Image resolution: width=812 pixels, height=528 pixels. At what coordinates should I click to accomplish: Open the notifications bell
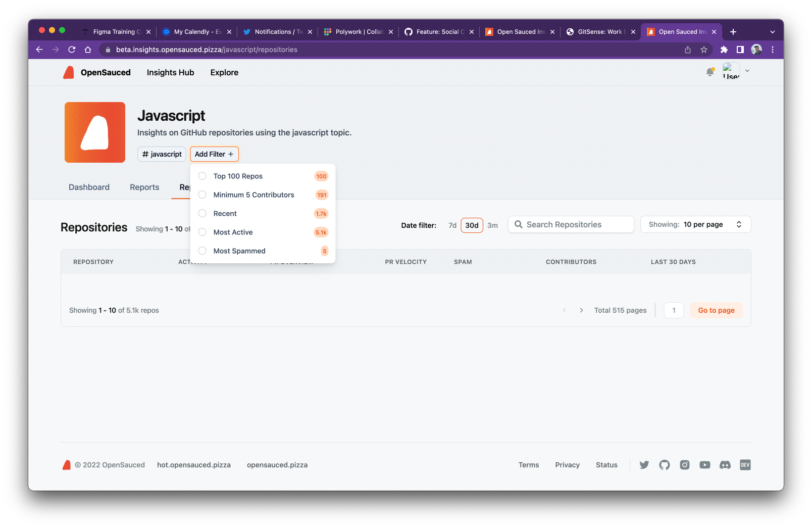pyautogui.click(x=709, y=72)
